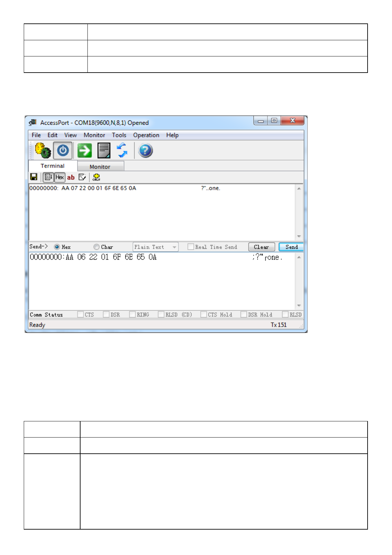Select the Hex send radio button
The width and height of the screenshot is (392, 555).
tap(57, 247)
